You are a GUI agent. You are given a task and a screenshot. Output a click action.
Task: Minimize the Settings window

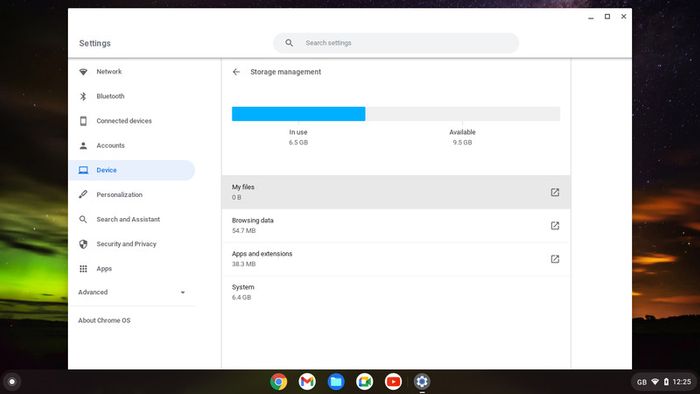coord(591,17)
